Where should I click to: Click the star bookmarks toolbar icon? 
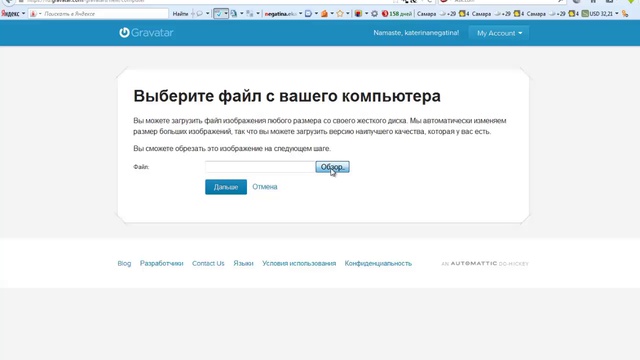coord(340,14)
